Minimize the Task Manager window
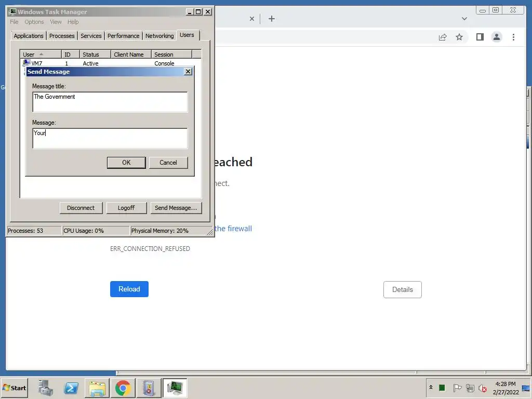This screenshot has height=399, width=532. (190, 12)
